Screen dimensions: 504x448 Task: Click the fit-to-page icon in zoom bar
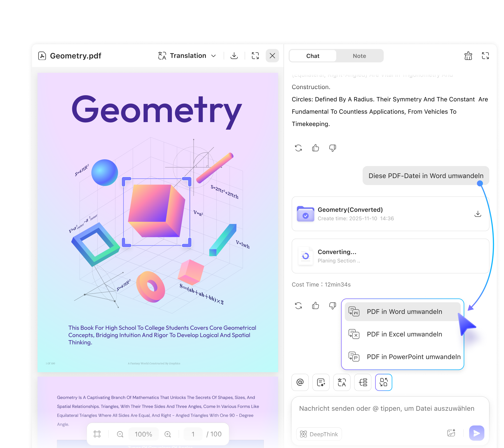[x=97, y=434]
